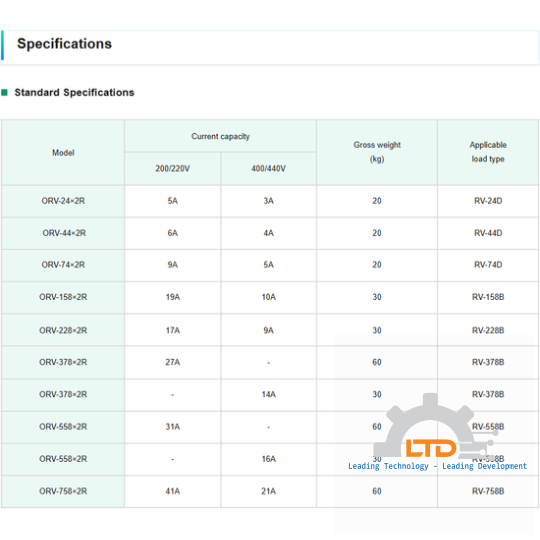
Task: Click the "Current capacity" header cell
Action: 220,136
